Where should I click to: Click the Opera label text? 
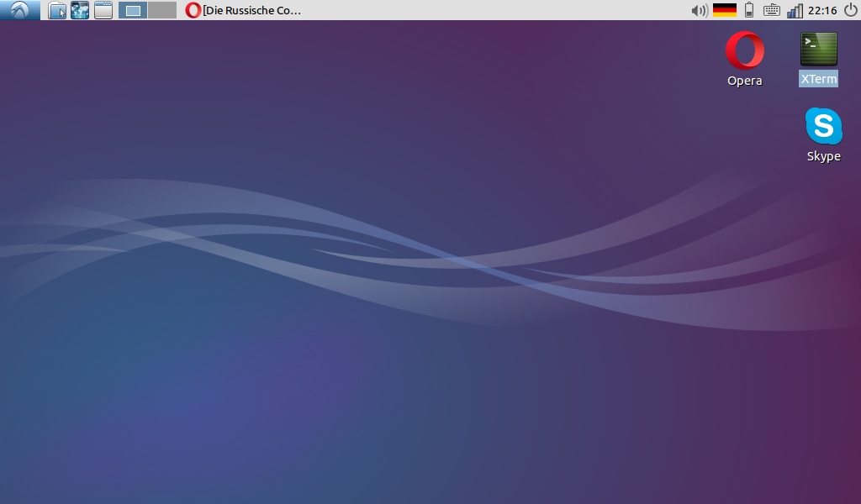coord(745,81)
